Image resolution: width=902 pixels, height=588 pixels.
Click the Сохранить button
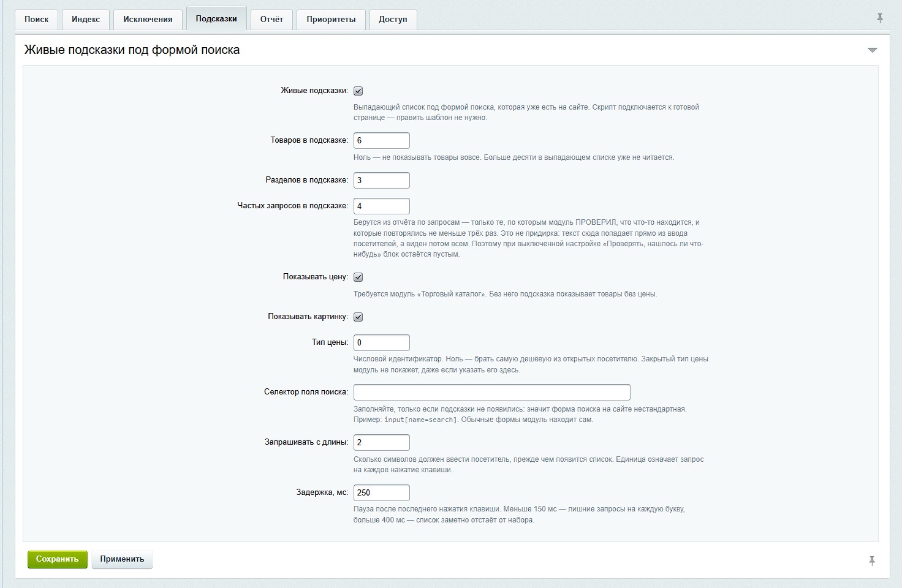click(x=58, y=559)
